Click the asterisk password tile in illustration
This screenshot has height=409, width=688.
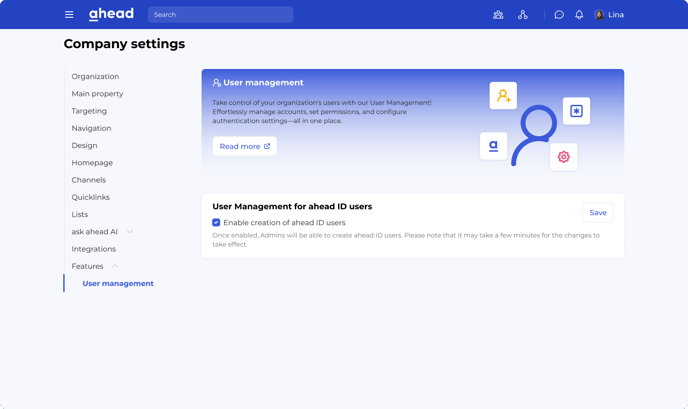576,111
